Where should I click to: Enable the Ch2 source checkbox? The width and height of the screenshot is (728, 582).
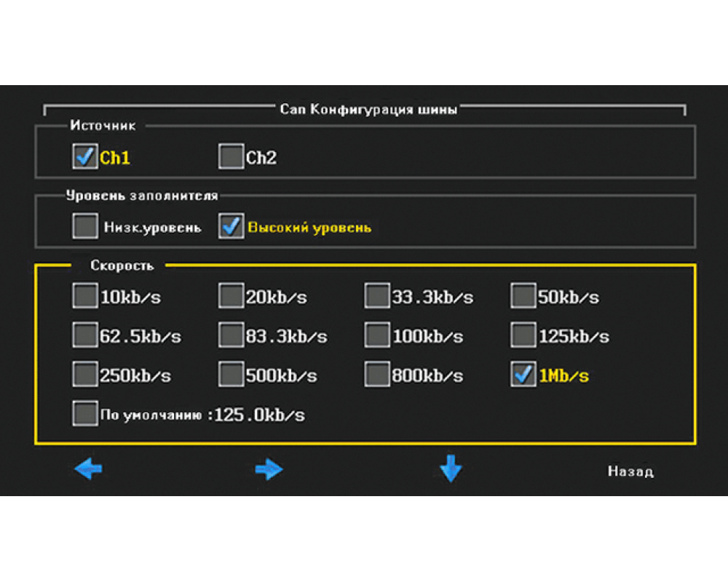[x=231, y=157]
